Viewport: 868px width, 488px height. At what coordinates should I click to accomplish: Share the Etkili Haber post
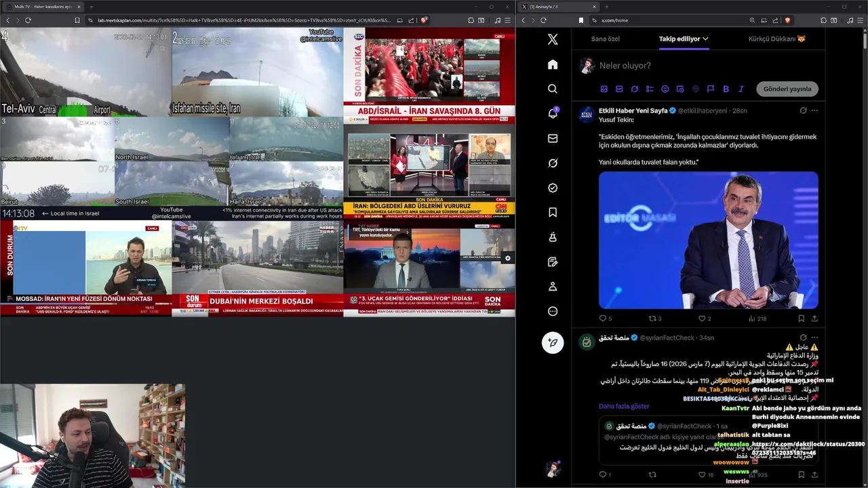tap(814, 319)
